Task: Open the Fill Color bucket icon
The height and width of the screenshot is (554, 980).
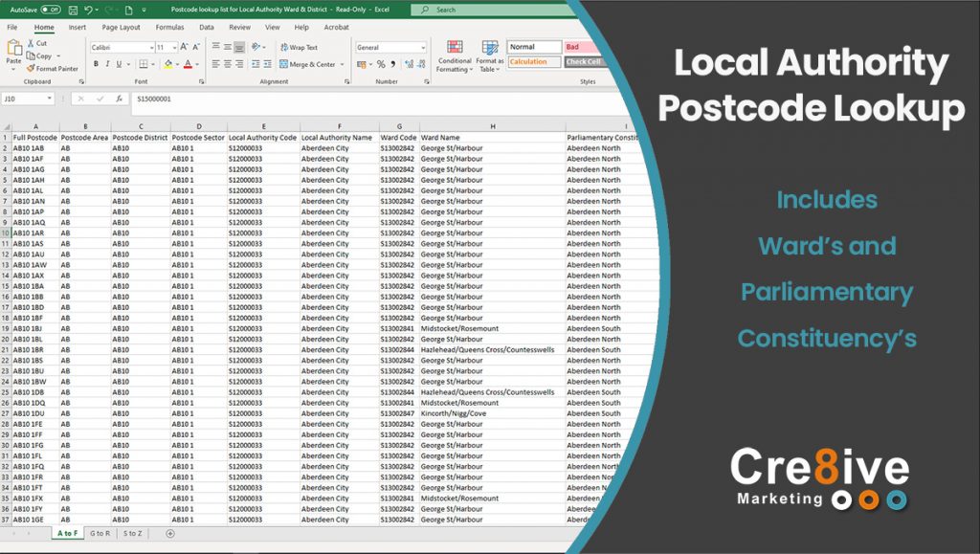Action: point(167,64)
